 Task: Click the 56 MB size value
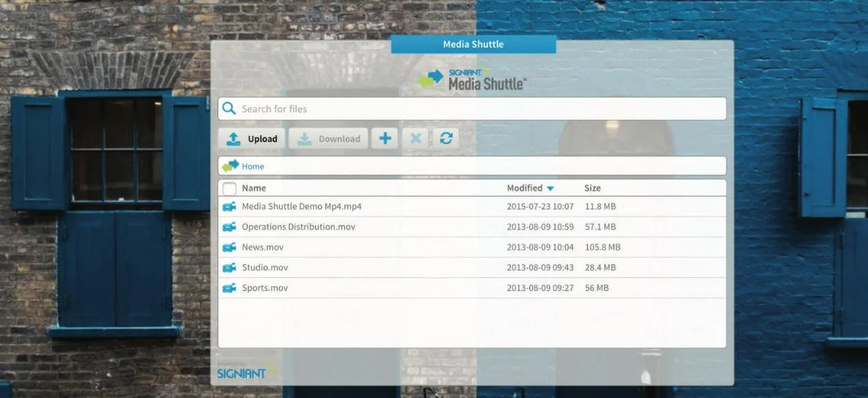point(597,288)
